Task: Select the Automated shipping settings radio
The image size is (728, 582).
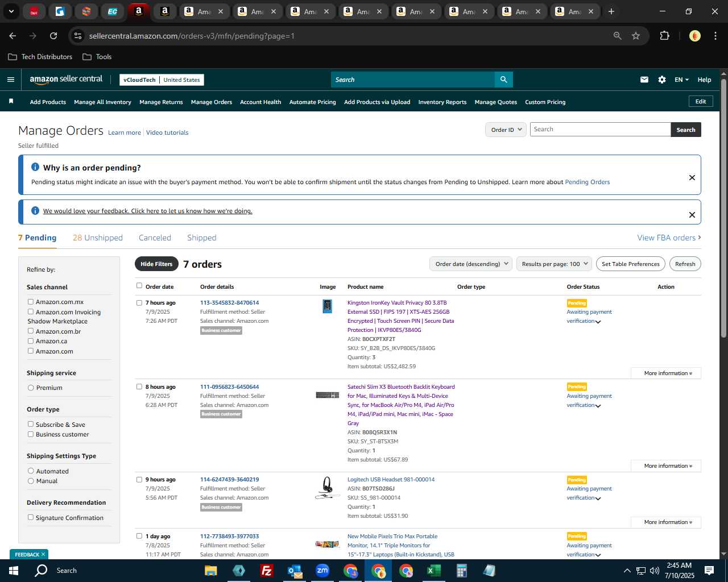Action: [x=31, y=471]
